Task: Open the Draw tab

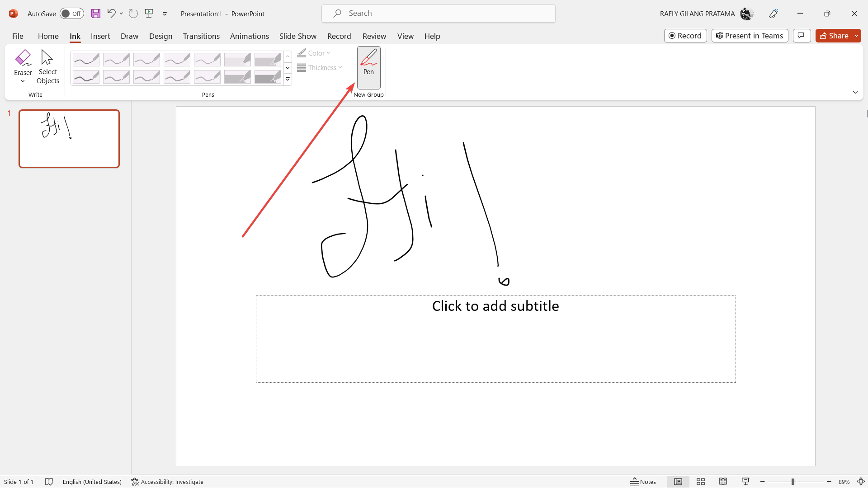Action: coord(129,36)
